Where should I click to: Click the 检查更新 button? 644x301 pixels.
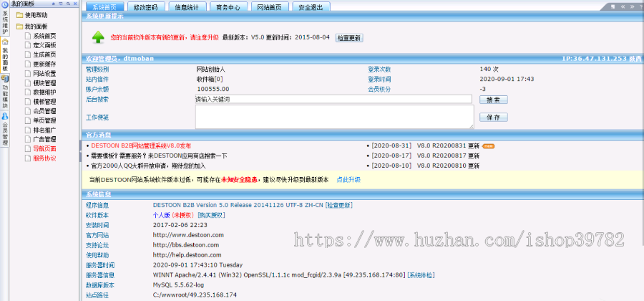point(349,38)
